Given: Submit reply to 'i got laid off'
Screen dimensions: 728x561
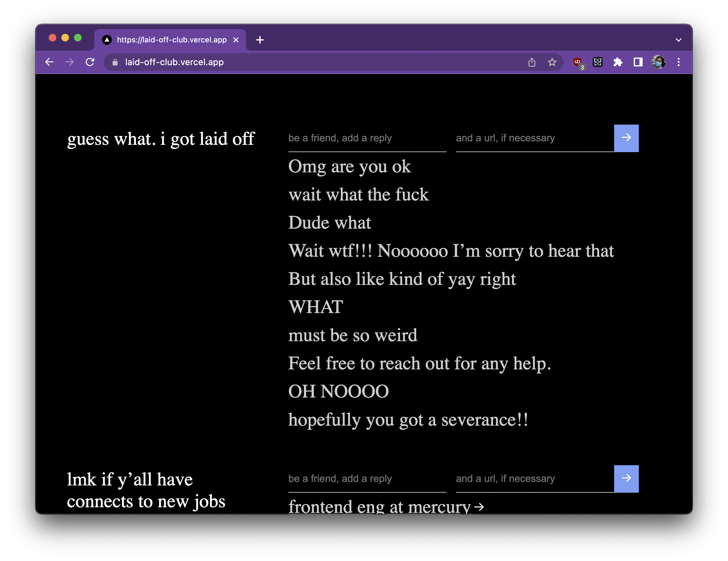Looking at the screenshot, I should [626, 138].
